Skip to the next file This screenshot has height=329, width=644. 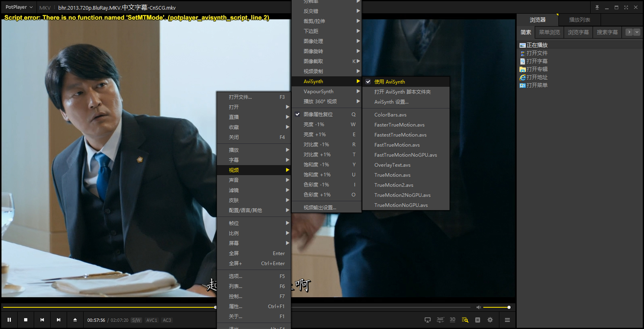coord(59,320)
